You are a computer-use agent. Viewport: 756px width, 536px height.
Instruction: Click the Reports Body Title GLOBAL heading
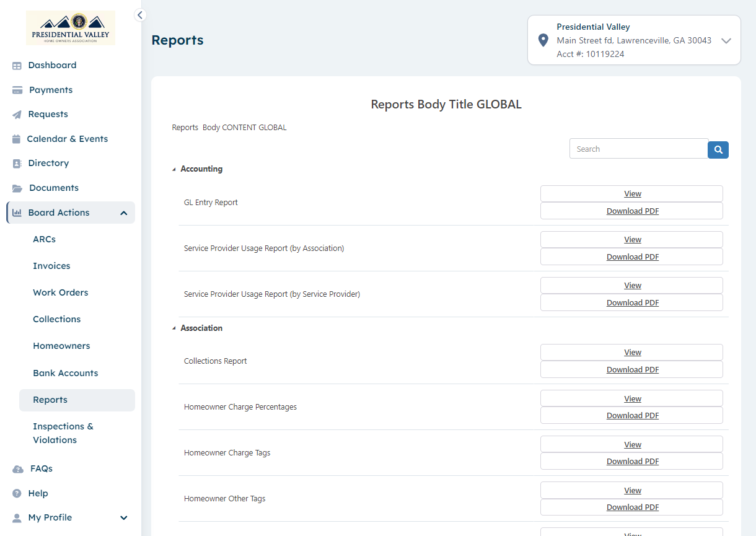(x=446, y=105)
